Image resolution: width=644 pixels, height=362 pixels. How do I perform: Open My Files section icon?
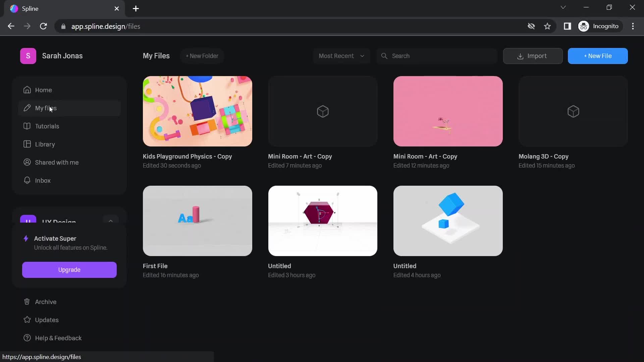coord(26,108)
